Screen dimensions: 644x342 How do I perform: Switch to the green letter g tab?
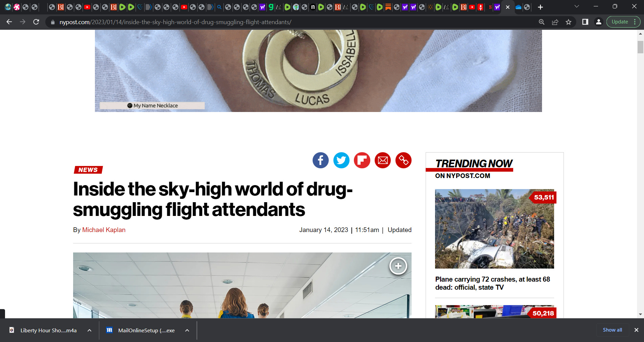271,7
